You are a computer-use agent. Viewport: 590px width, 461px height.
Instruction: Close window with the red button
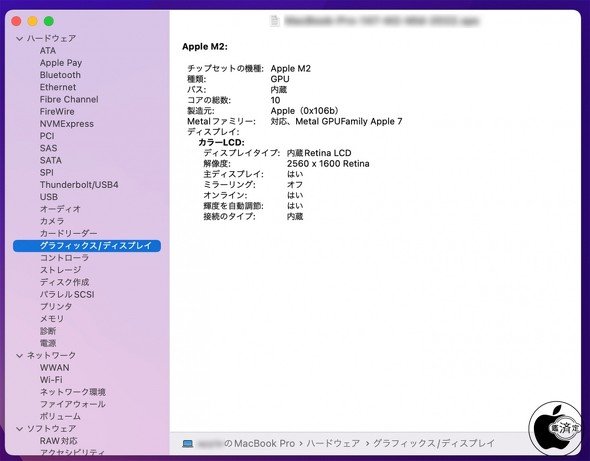[16, 21]
